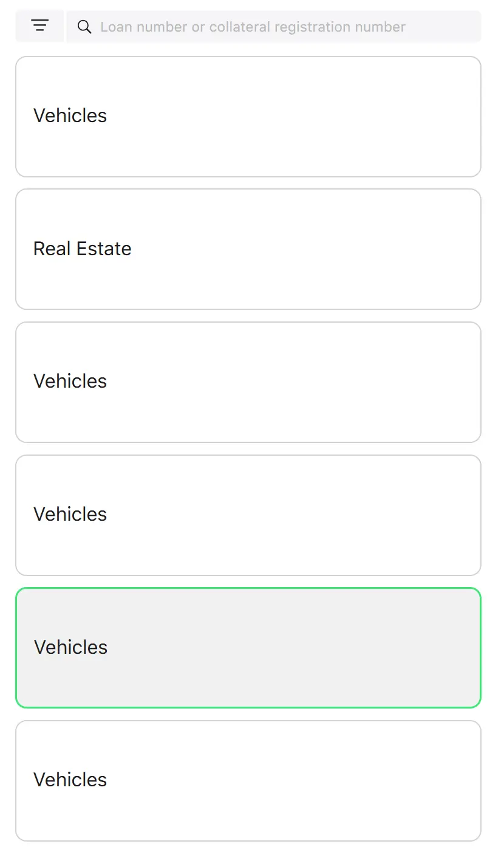Click the "Real Estate" label text
Image resolution: width=504 pixels, height=858 pixels.
coord(82,249)
